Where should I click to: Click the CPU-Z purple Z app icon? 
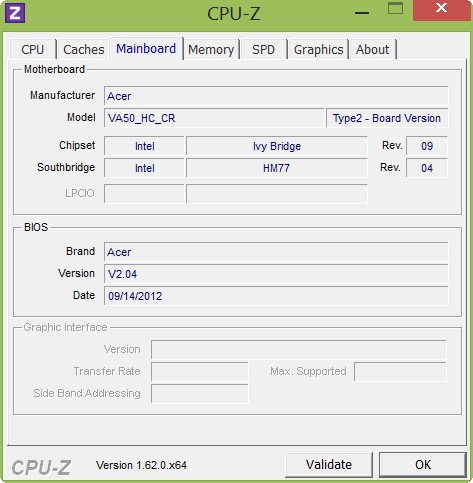tap(15, 13)
